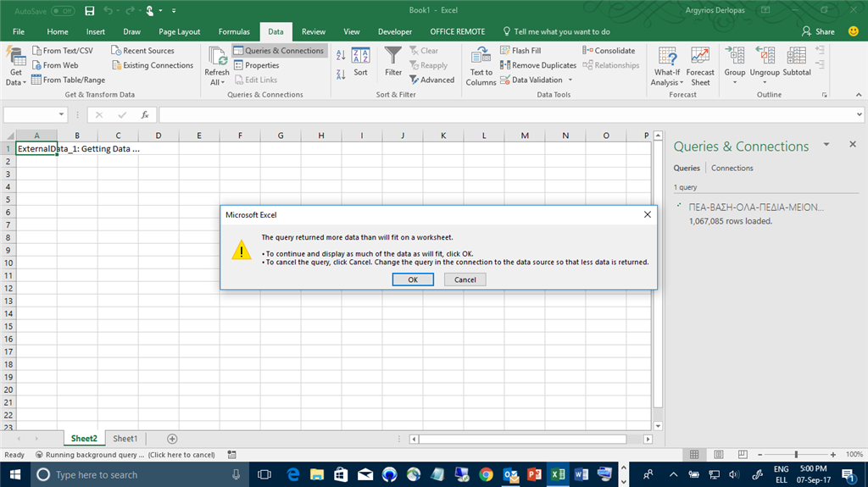Screen dimensions: 868x487
Task: Open Outline dialog launcher
Action: pyautogui.click(x=824, y=95)
